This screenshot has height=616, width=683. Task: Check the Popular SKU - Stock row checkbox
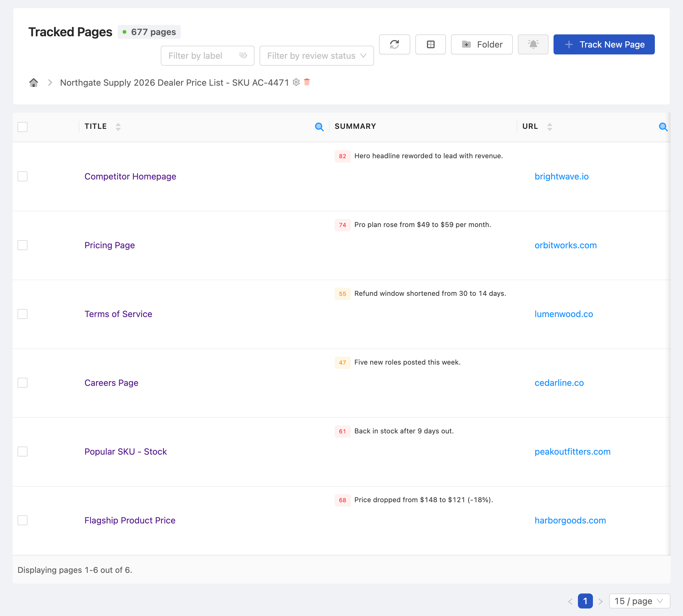(22, 451)
